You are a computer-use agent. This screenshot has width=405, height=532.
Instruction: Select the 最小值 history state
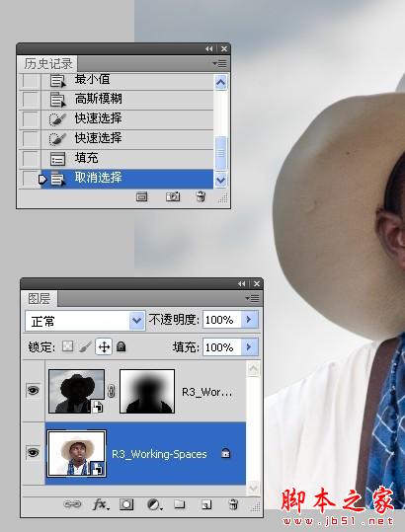127,81
